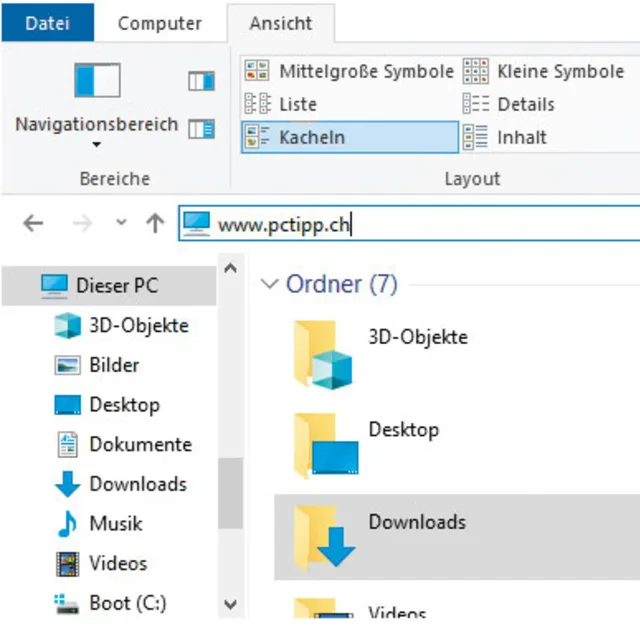Screen dimensions: 640x628
Task: Select the Downloads folder tile
Action: pyautogui.click(x=457, y=537)
